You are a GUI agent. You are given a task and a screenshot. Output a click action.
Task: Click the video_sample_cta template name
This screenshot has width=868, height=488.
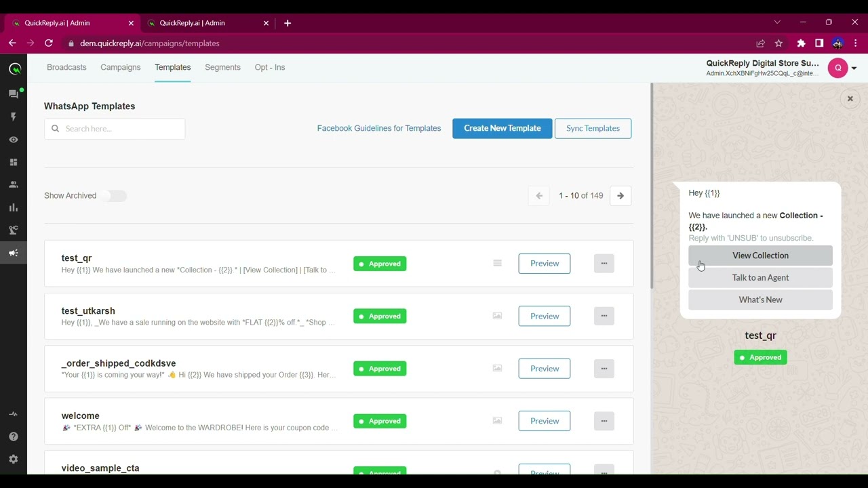pyautogui.click(x=100, y=468)
